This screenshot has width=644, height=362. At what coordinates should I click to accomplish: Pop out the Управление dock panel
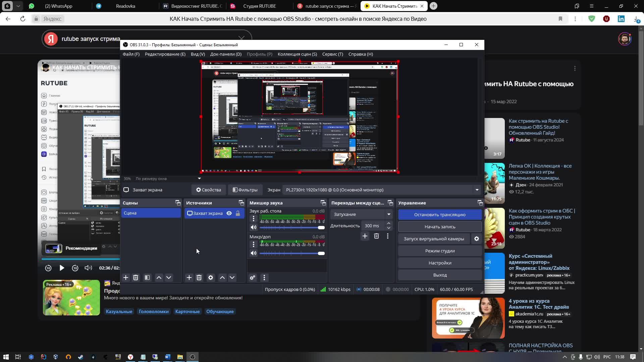pos(480,203)
